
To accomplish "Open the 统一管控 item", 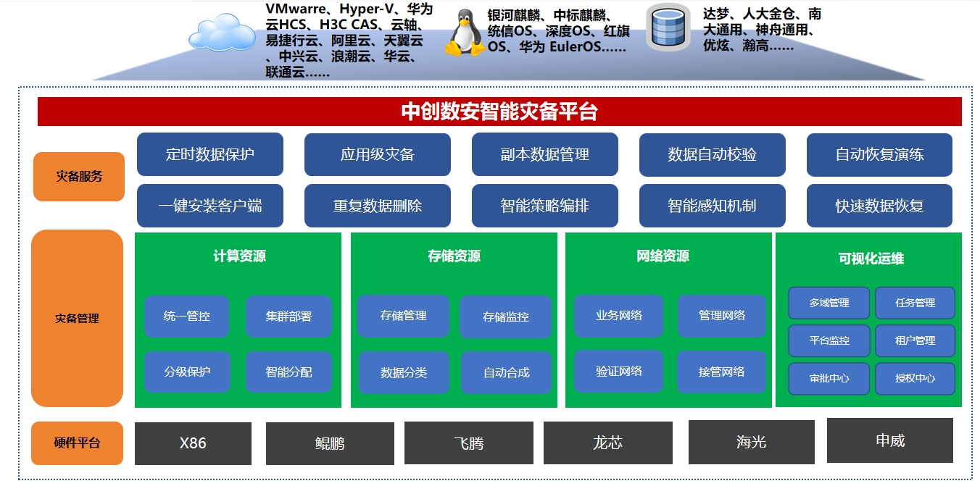I will pyautogui.click(x=187, y=317).
